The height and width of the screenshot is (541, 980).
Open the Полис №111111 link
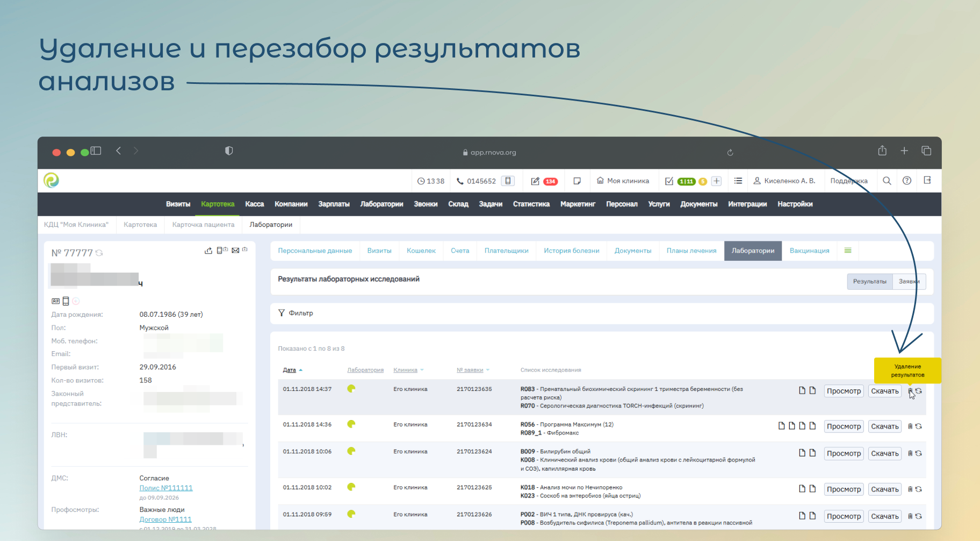166,488
